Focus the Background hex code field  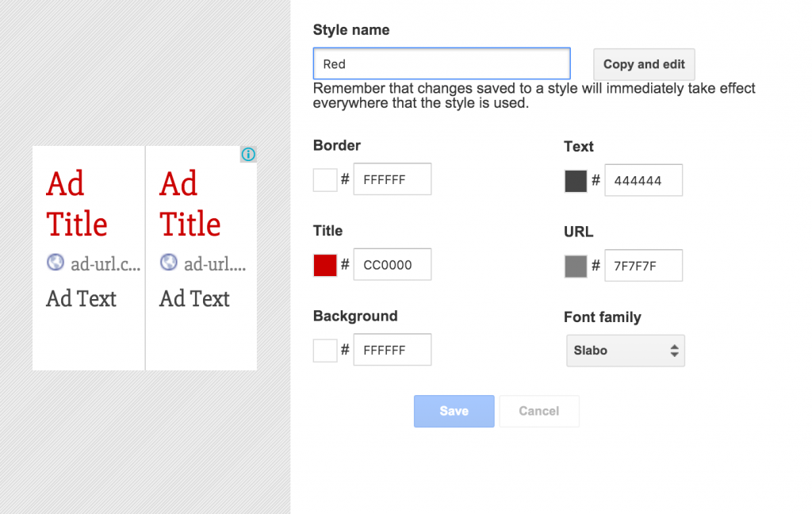point(393,350)
